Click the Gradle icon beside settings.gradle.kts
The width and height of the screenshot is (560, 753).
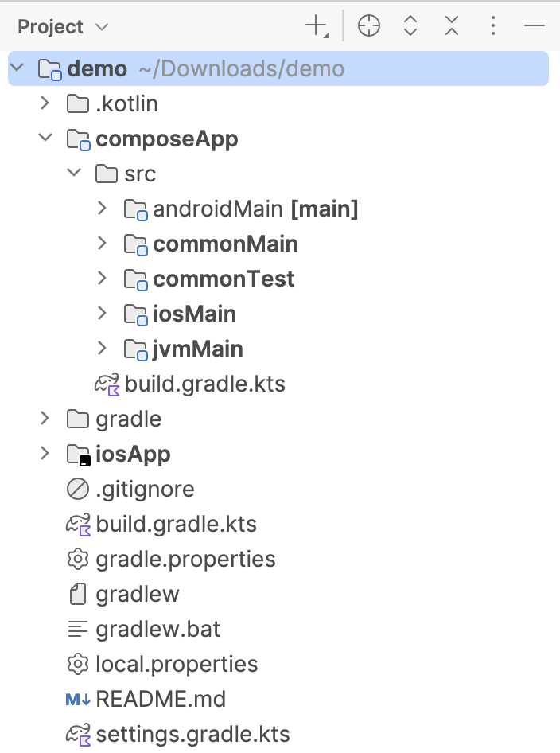click(x=78, y=734)
